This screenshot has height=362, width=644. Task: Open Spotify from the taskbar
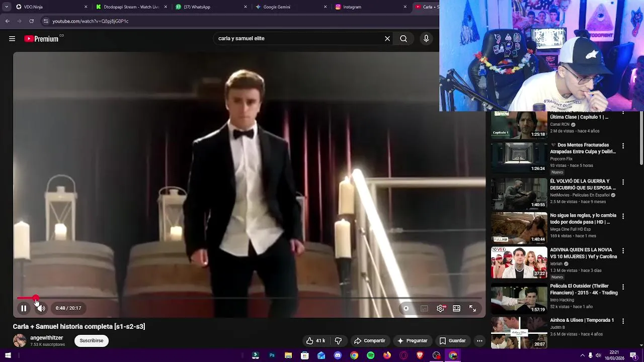(x=371, y=355)
